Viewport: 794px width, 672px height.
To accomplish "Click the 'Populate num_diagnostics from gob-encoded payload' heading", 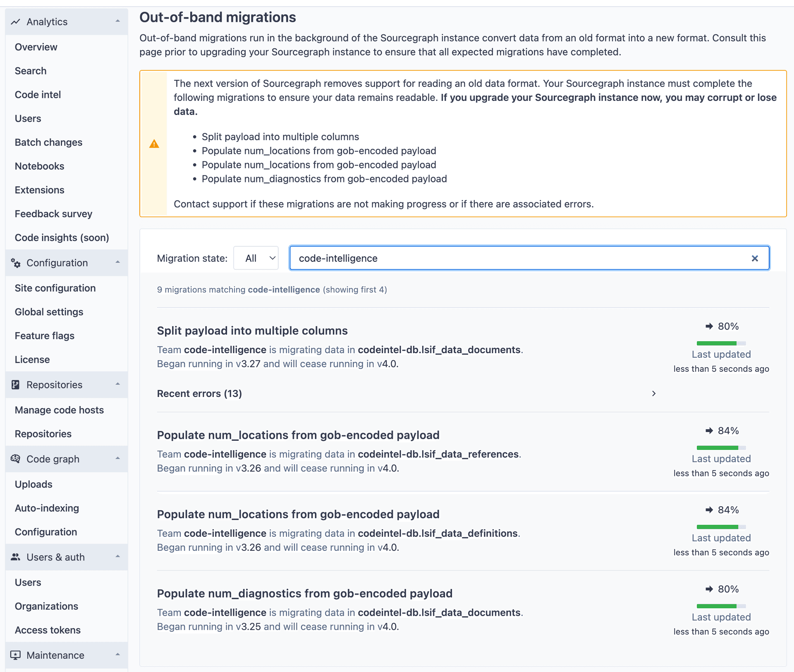I will (305, 594).
